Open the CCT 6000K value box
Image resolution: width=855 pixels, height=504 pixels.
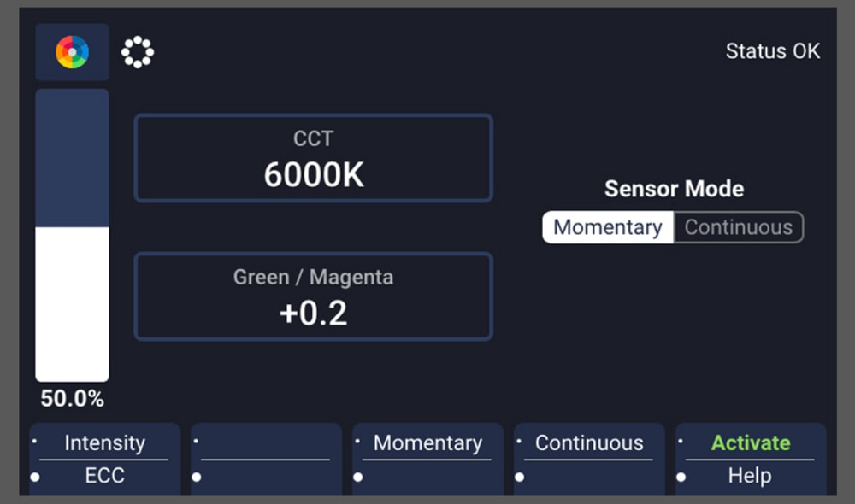click(314, 158)
